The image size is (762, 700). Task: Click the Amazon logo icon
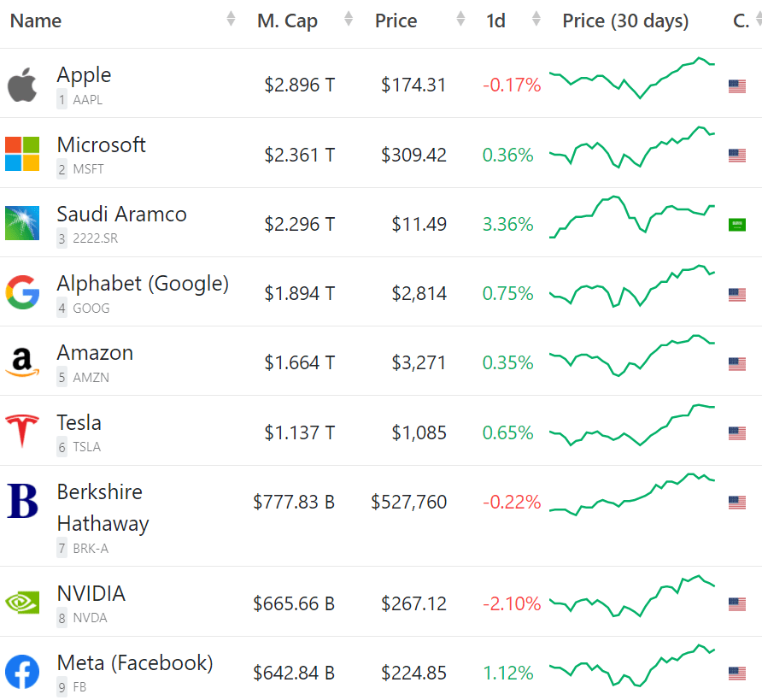(x=22, y=362)
